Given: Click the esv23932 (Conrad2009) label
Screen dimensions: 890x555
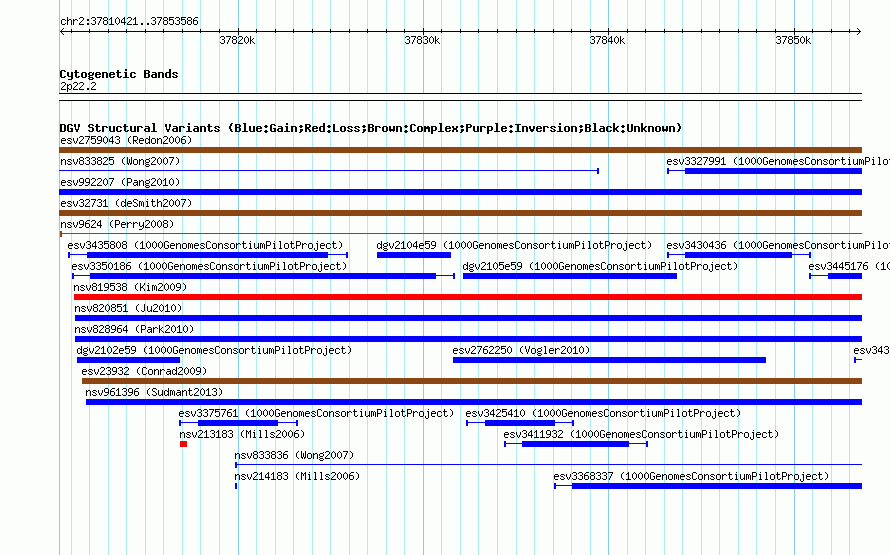Looking at the screenshot, I should click(x=144, y=371).
